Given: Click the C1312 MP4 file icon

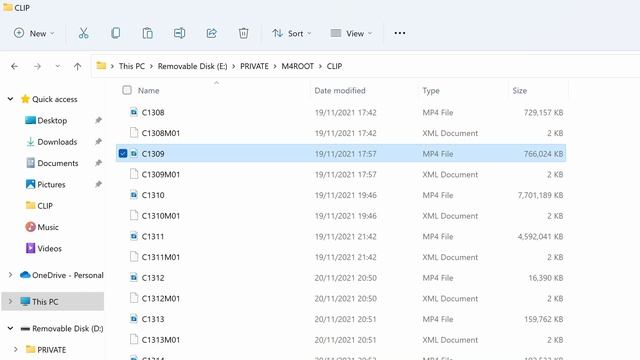Looking at the screenshot, I should tap(134, 278).
